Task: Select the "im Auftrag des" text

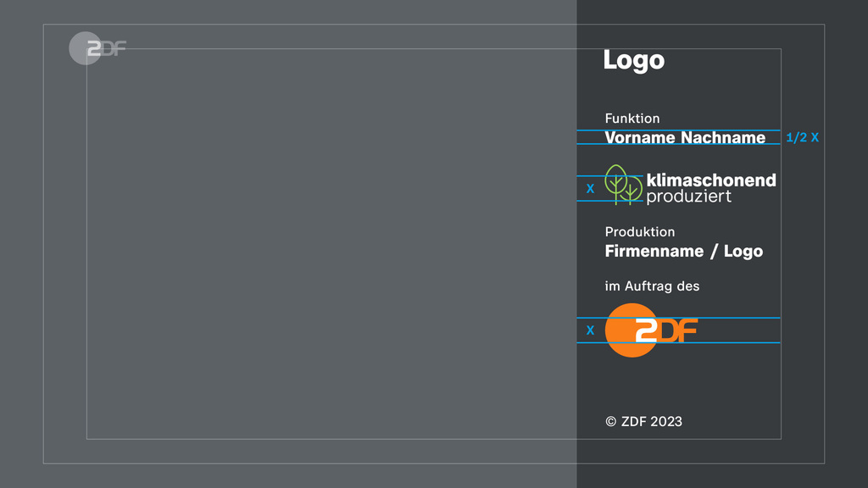Action: (652, 286)
